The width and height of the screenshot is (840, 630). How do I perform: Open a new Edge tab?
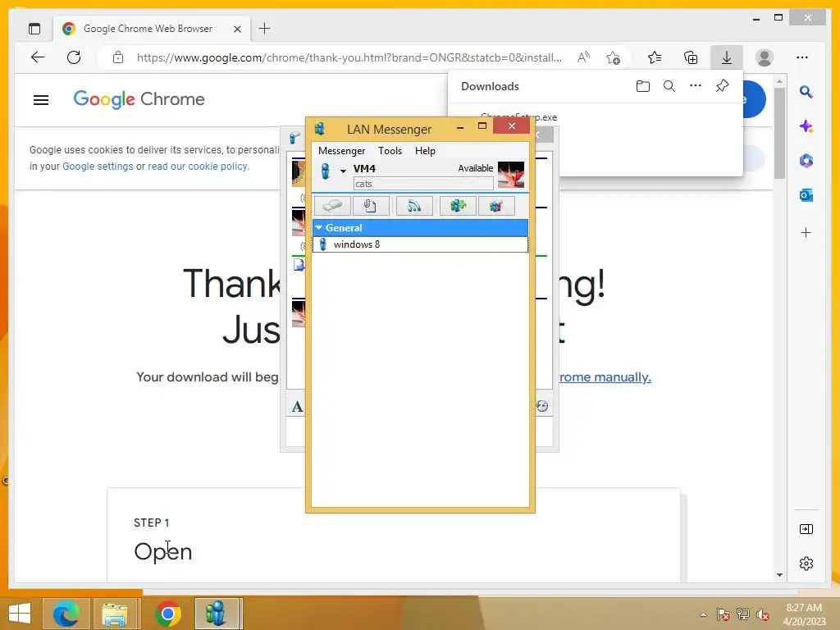(x=264, y=29)
